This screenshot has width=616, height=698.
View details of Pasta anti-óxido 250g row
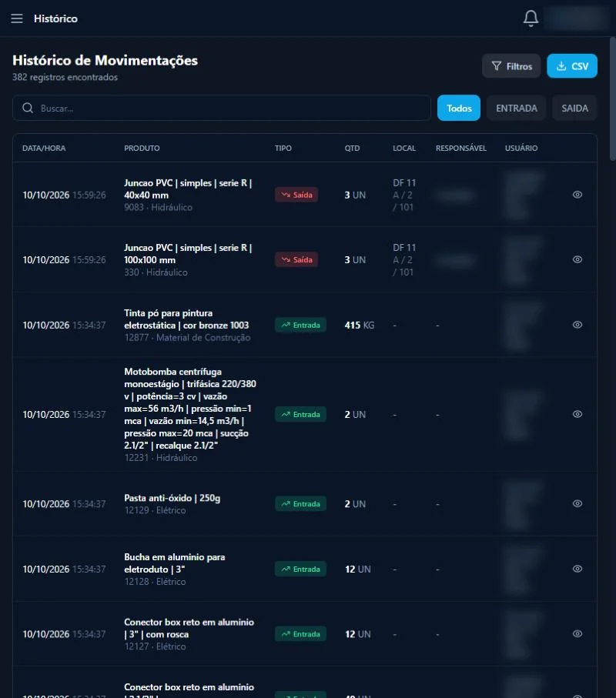[x=577, y=503]
